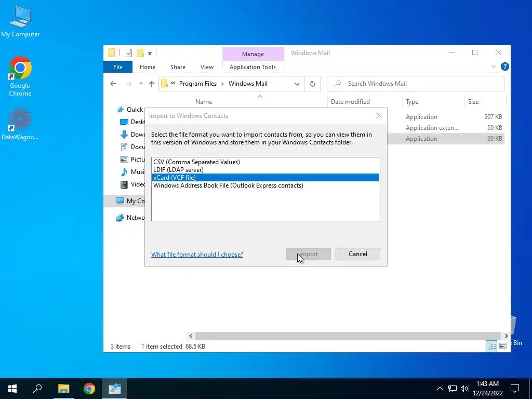Viewport: 532px width, 399px height.
Task: Switch to Large icons view layout
Action: (503, 346)
